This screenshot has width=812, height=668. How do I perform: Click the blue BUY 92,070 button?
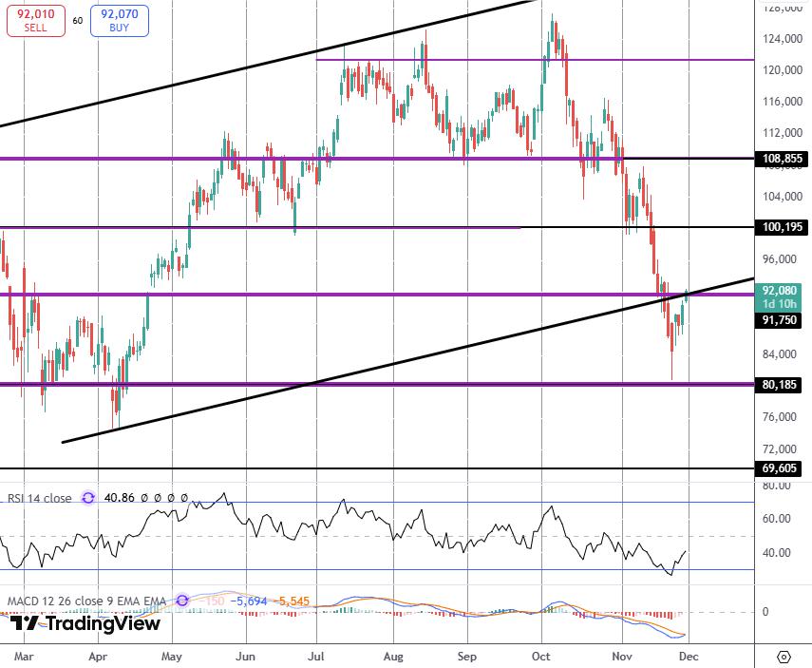pyautogui.click(x=120, y=21)
